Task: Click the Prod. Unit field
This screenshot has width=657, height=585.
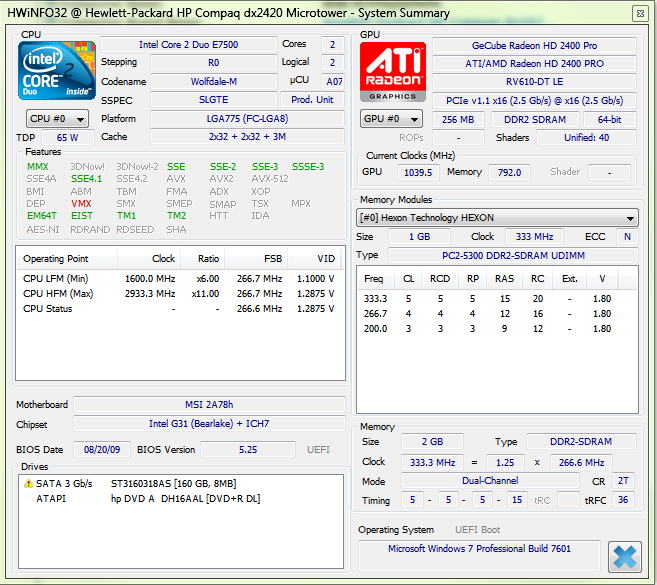Action: [x=312, y=100]
